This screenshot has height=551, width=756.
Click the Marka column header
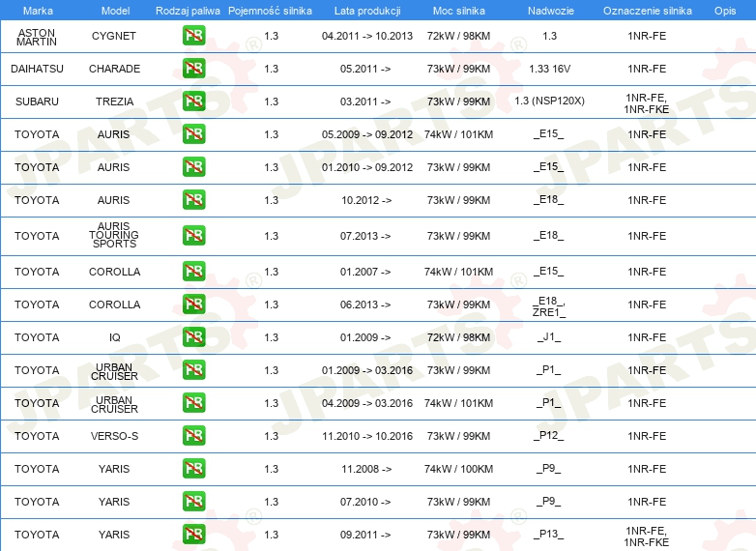tap(38, 11)
